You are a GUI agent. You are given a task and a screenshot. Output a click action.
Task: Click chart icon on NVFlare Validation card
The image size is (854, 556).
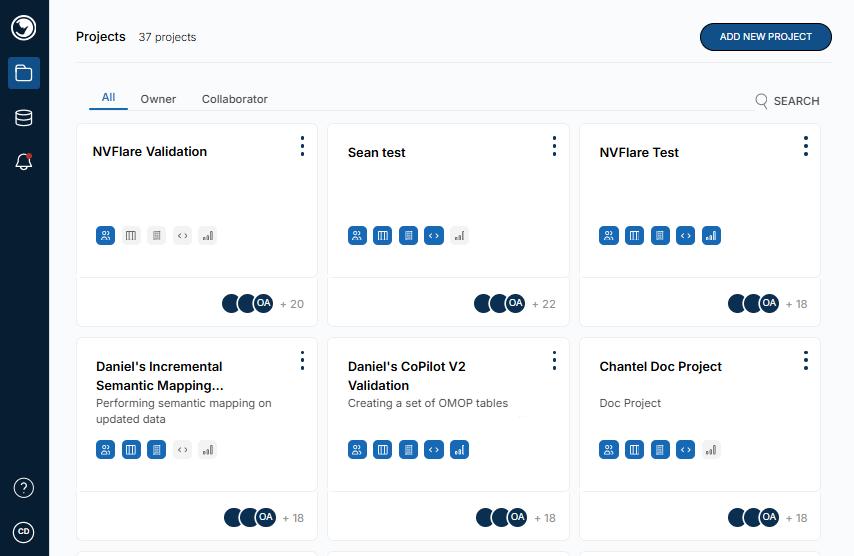tap(208, 236)
